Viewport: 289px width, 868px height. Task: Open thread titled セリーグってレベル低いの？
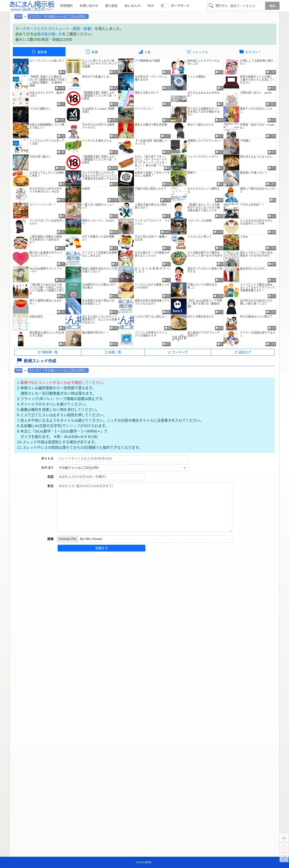tap(47, 61)
